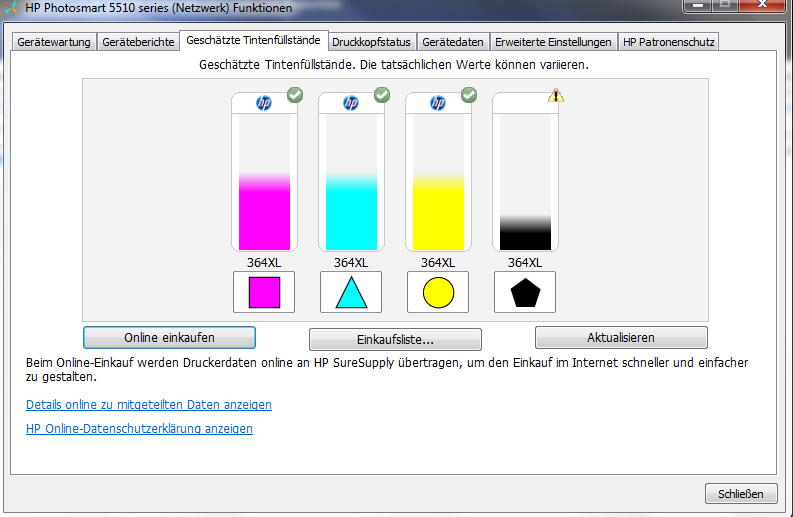
Task: Click the black pentagon cartridge icon
Action: (x=525, y=292)
